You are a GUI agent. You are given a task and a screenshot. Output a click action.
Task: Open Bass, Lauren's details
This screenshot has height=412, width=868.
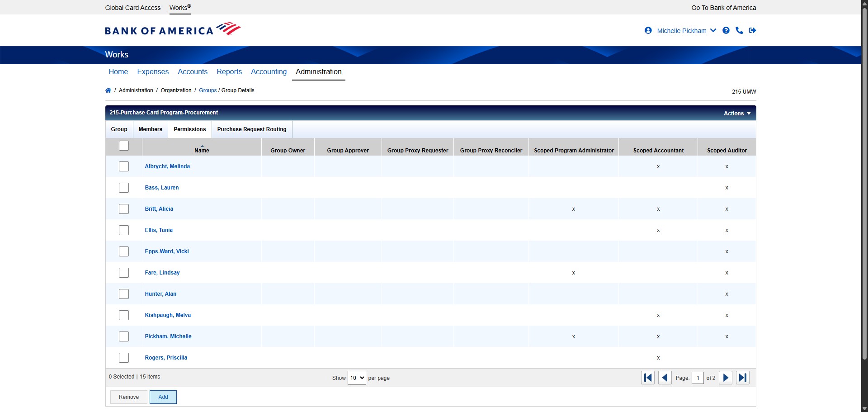coord(162,188)
